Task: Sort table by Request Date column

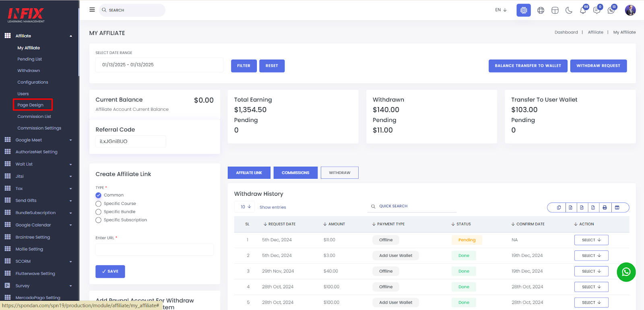Action: click(279, 224)
